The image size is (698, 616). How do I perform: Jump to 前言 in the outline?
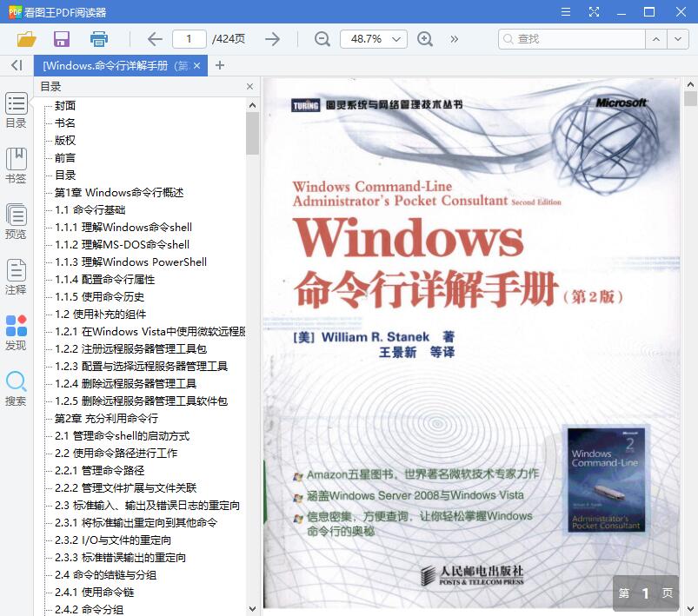point(65,157)
